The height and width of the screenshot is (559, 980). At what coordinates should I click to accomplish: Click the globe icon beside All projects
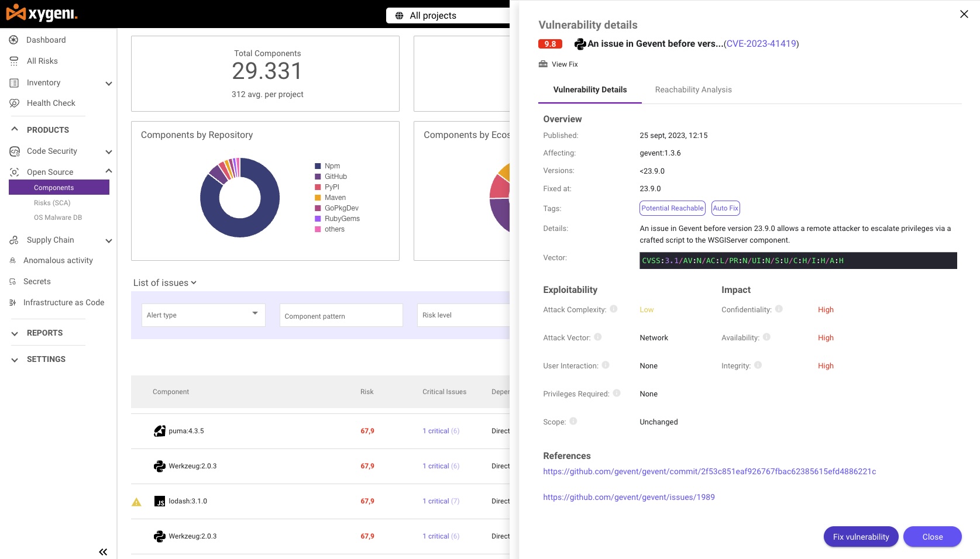pyautogui.click(x=399, y=16)
